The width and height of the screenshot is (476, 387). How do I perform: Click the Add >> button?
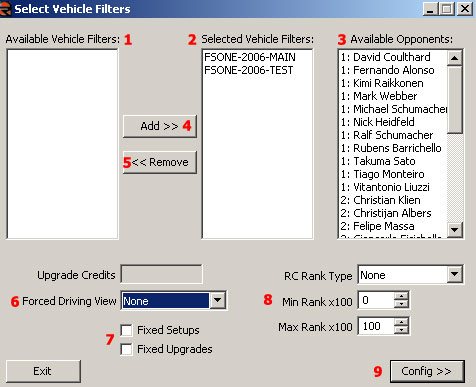click(x=160, y=126)
